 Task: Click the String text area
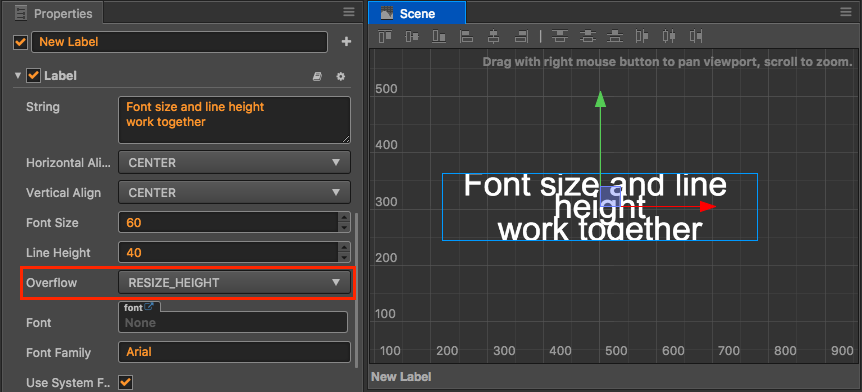234,120
